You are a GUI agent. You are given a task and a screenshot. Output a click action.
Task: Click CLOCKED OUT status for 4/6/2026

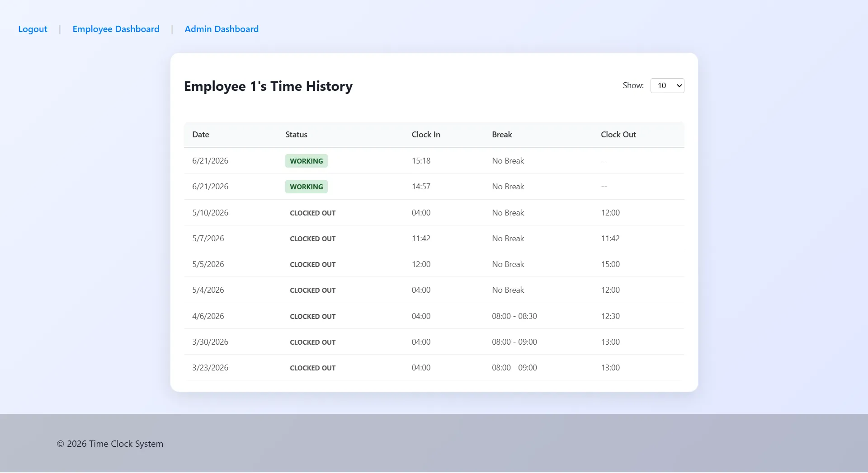point(312,316)
